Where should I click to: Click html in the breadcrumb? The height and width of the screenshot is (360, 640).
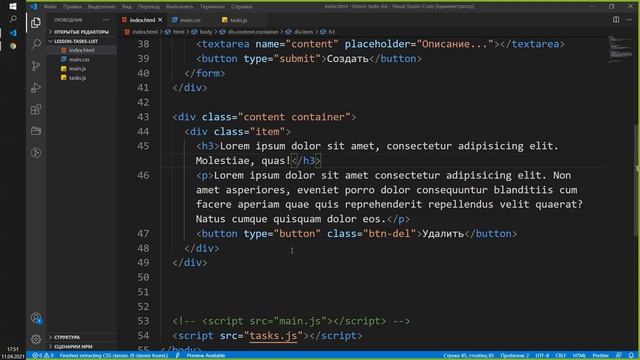[179, 32]
